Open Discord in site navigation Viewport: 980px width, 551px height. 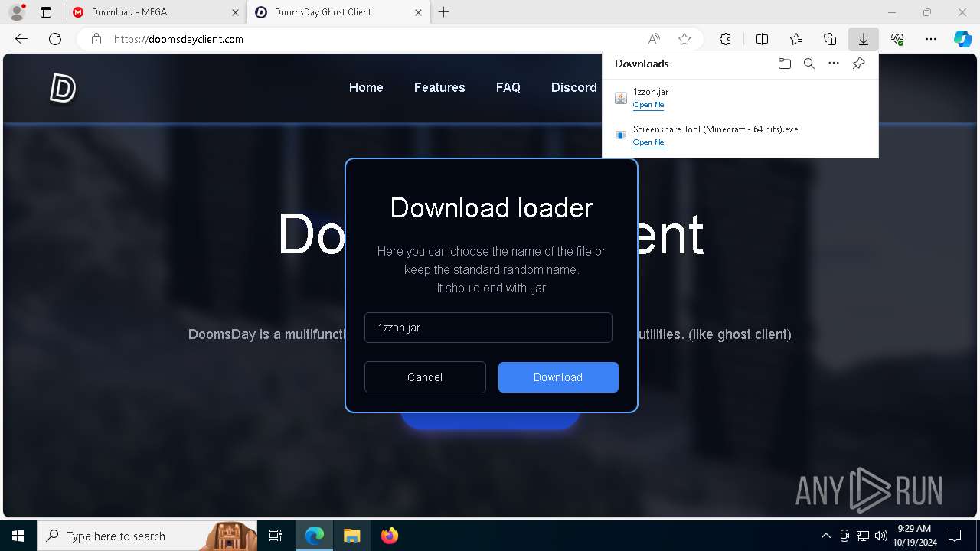pos(573,87)
